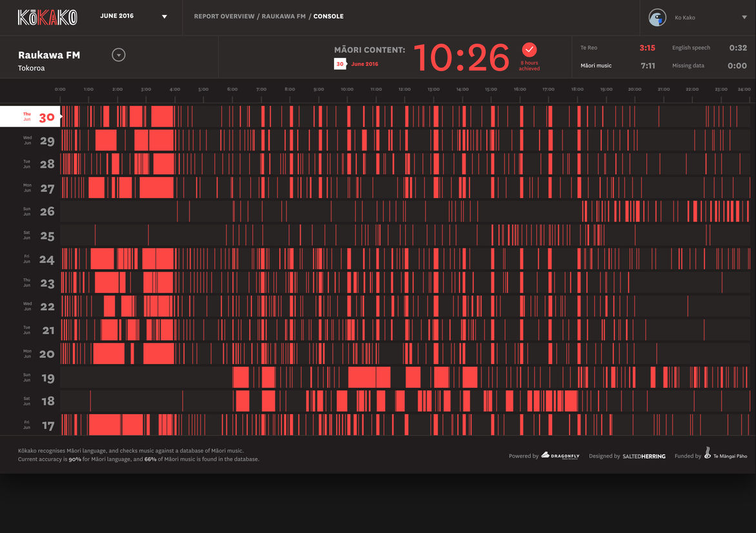Open the Dragonfly logo in footer
Viewport: 756px width, 533px height.
(560, 456)
